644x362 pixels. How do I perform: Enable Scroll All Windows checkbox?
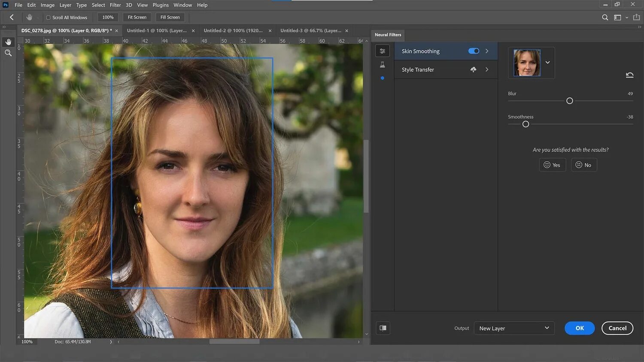point(49,18)
